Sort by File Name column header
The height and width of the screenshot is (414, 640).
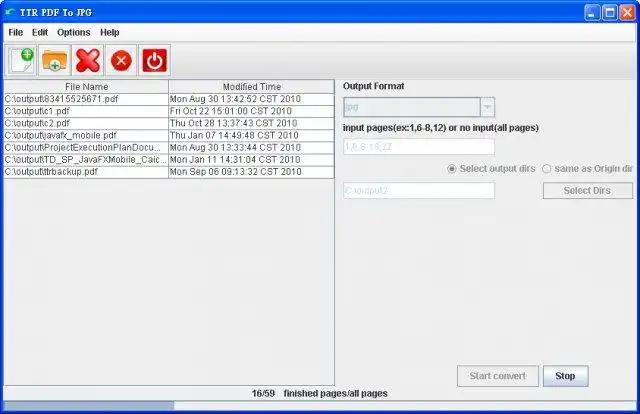[x=86, y=87]
